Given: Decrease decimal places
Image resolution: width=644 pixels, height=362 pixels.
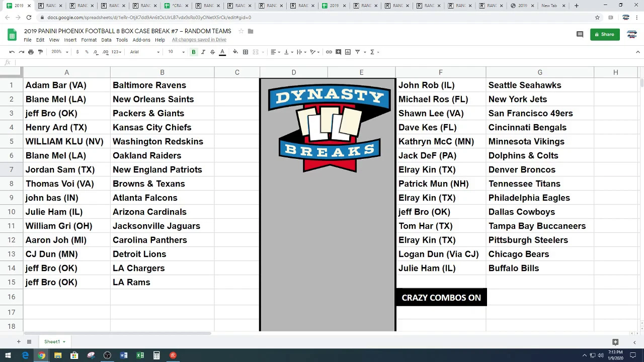Looking at the screenshot, I should click(x=96, y=52).
